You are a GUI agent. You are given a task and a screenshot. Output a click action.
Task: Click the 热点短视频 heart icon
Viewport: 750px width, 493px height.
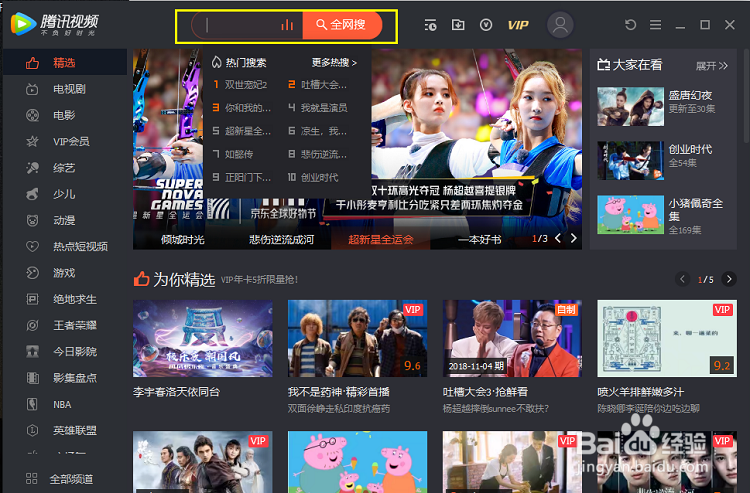point(33,247)
